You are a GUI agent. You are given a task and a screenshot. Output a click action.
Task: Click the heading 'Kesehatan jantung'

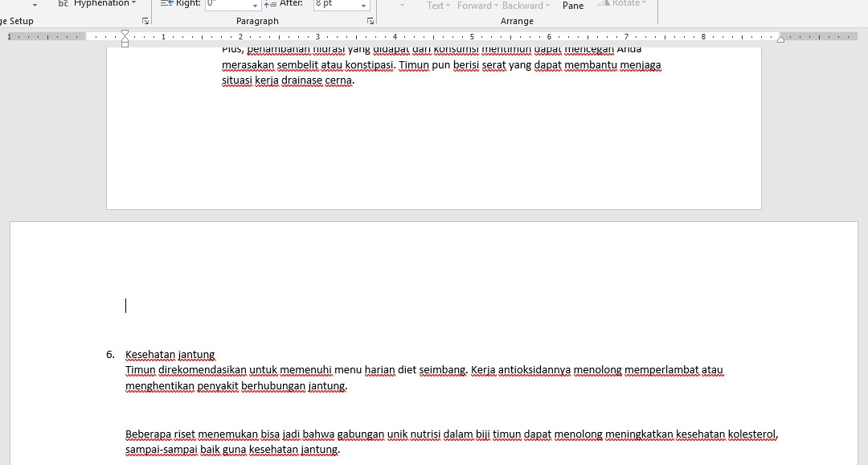[x=170, y=355]
